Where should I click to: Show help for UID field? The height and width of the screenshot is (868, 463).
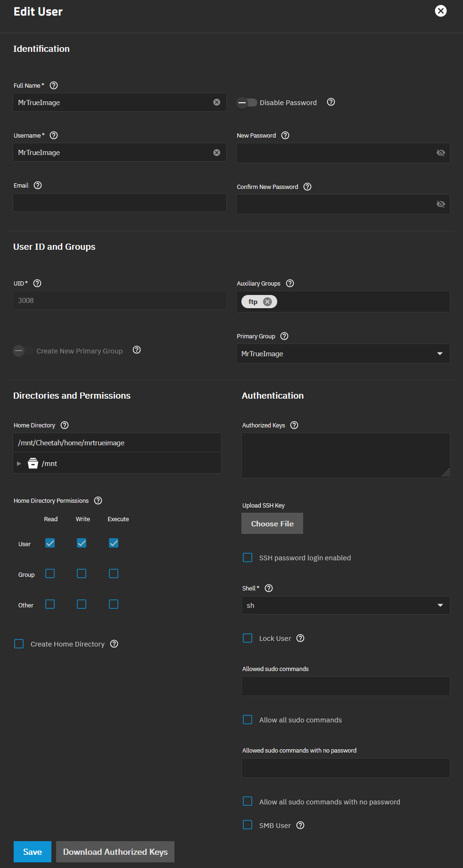pyautogui.click(x=37, y=283)
